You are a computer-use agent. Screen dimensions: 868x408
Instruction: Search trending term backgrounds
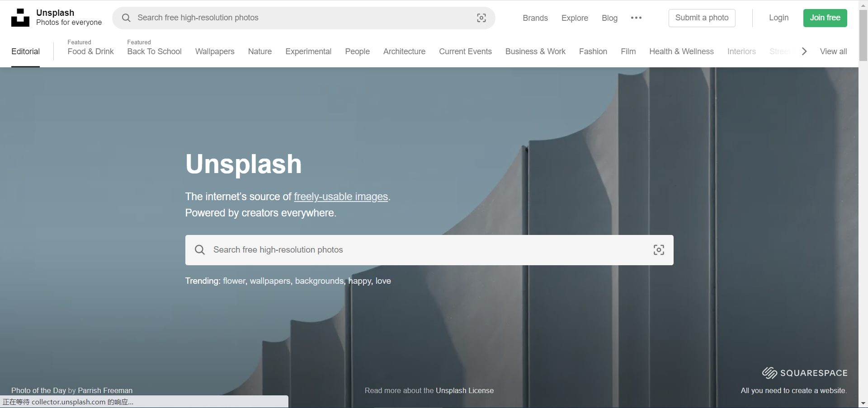click(x=320, y=281)
